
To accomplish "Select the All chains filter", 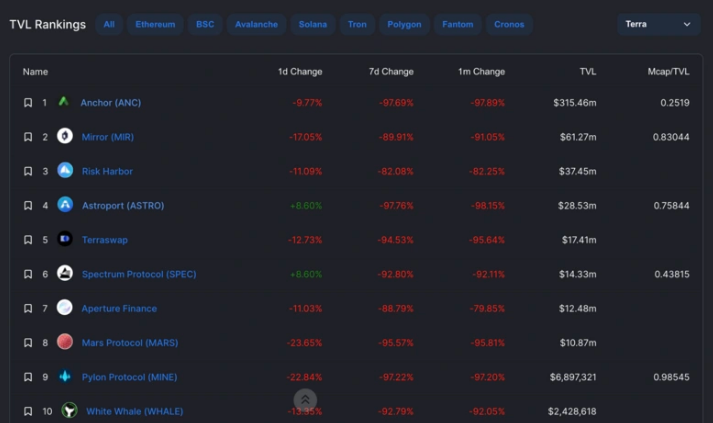I will click(109, 24).
